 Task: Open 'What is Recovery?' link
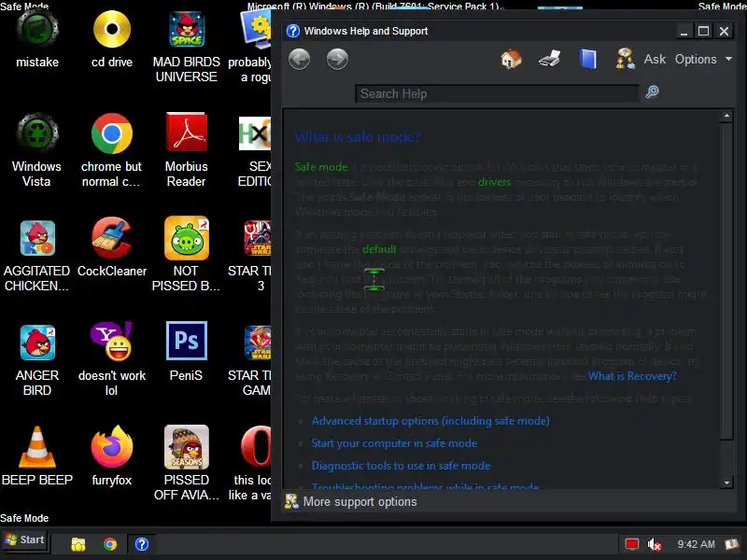[x=632, y=376]
